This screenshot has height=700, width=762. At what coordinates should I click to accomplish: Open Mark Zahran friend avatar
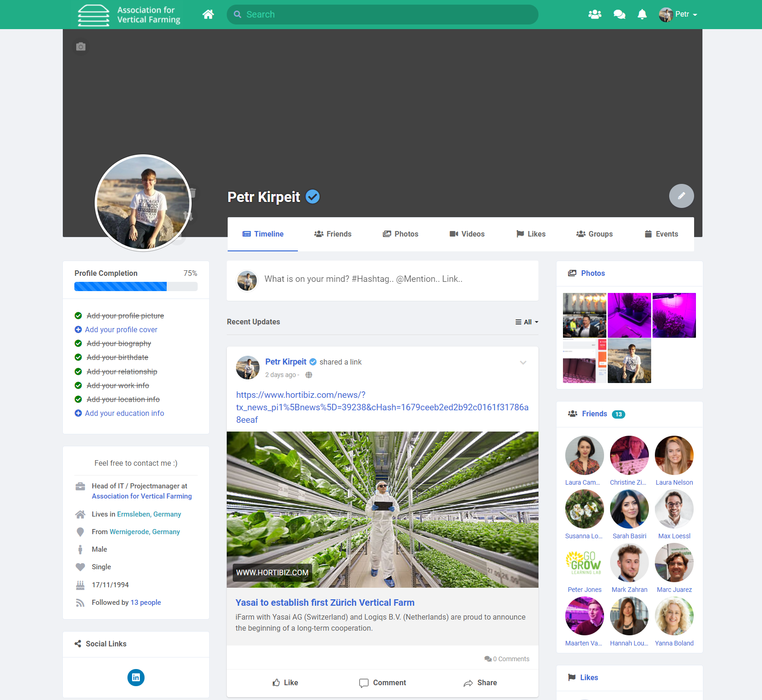click(x=629, y=563)
